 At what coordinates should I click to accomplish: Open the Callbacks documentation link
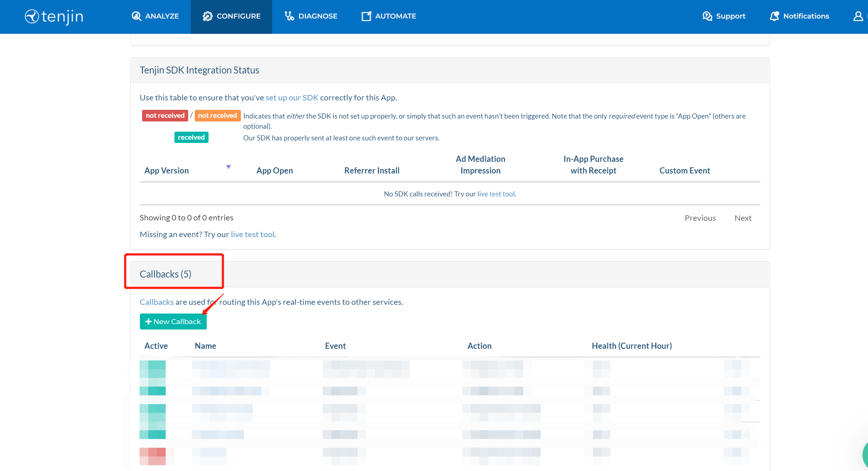pyautogui.click(x=156, y=302)
